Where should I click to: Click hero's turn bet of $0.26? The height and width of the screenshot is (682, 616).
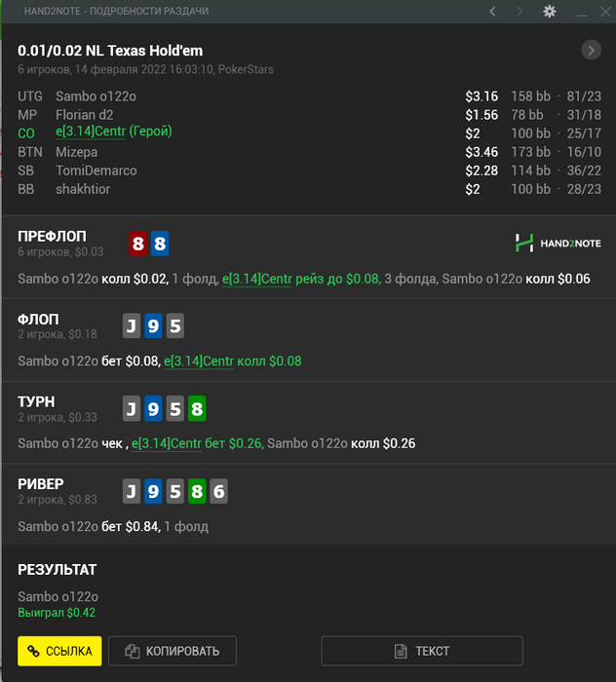pos(197,443)
